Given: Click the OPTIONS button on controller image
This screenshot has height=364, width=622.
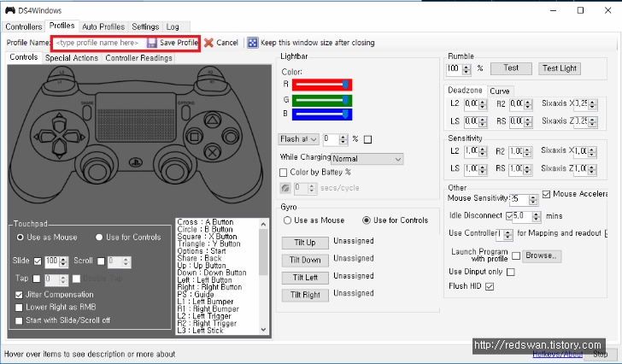Looking at the screenshot, I should click(185, 113).
